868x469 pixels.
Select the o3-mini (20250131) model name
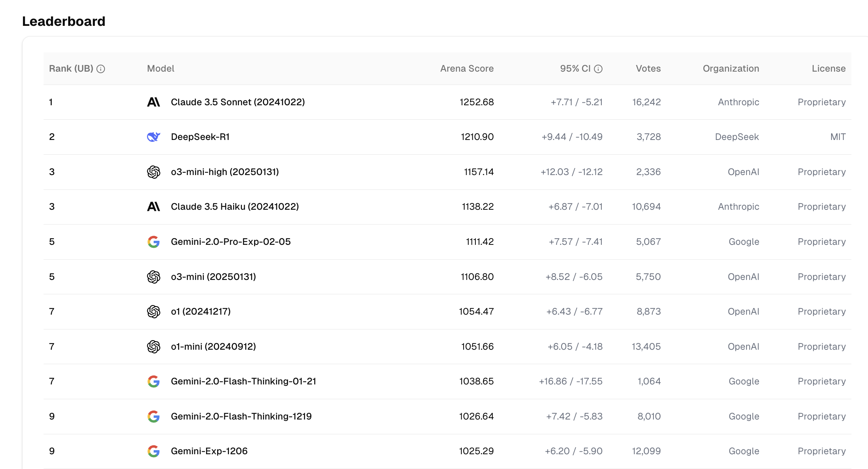tap(213, 277)
